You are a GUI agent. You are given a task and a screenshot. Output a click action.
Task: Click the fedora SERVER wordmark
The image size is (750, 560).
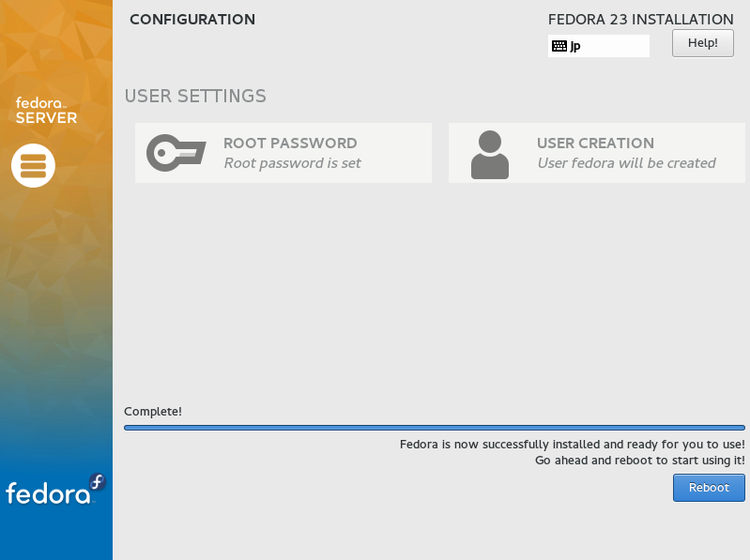coord(46,111)
